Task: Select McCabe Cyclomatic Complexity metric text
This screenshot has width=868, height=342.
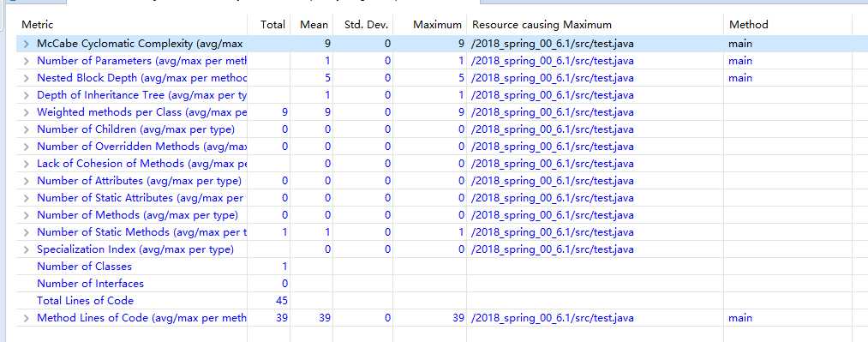Action: tap(140, 44)
